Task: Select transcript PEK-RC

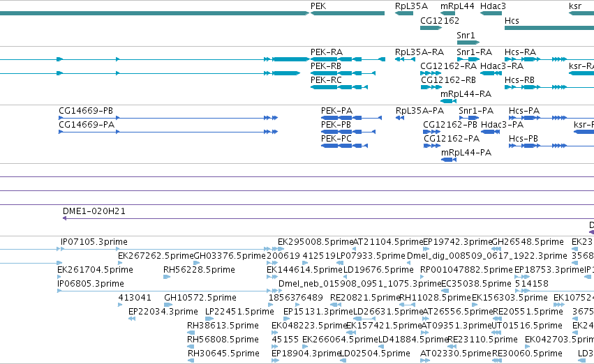Action: coord(326,79)
